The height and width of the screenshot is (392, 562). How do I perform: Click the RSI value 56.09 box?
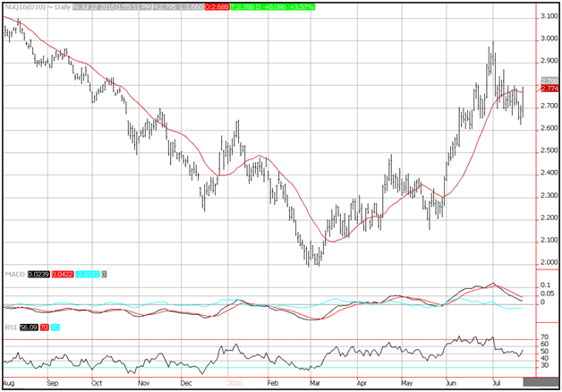(x=27, y=328)
